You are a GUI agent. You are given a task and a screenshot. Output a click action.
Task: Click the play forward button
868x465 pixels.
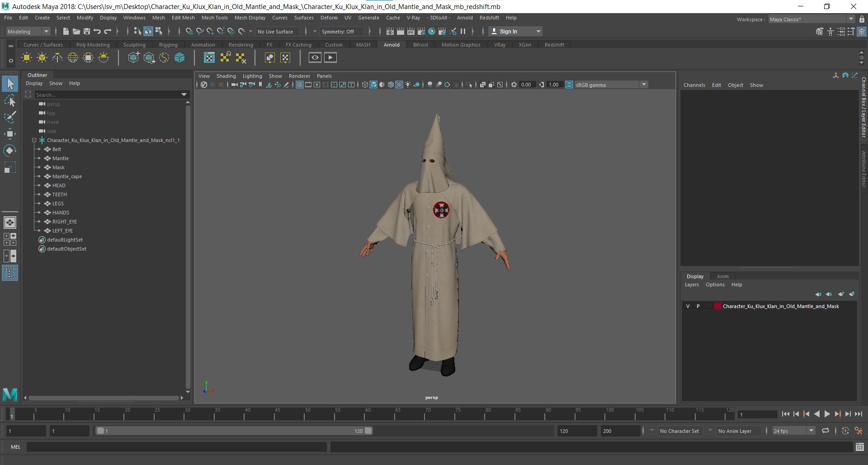coord(827,414)
